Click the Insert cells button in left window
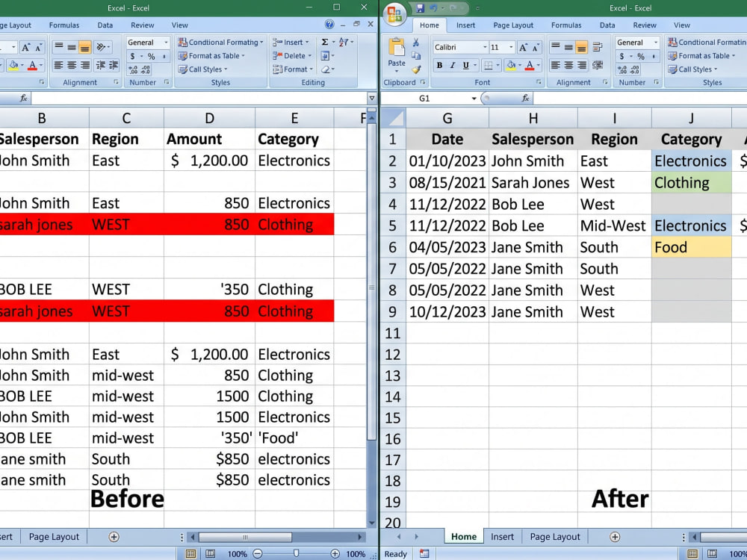This screenshot has height=560, width=747. [x=290, y=43]
